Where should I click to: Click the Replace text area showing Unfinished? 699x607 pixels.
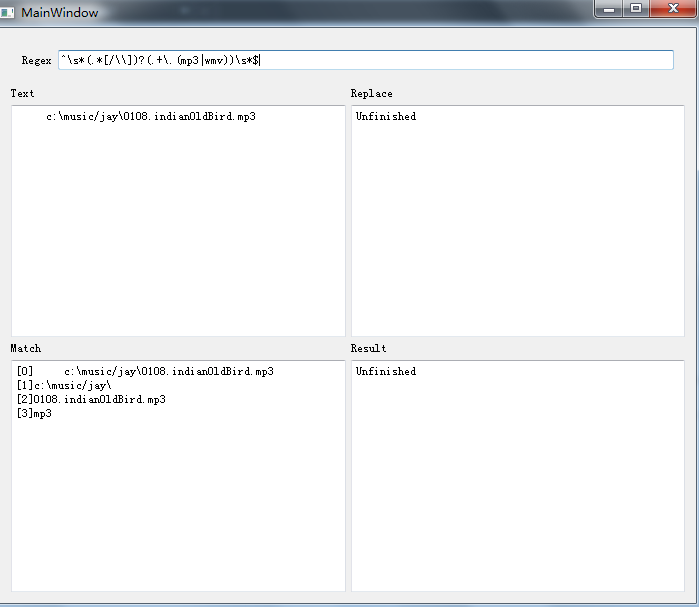(x=518, y=221)
